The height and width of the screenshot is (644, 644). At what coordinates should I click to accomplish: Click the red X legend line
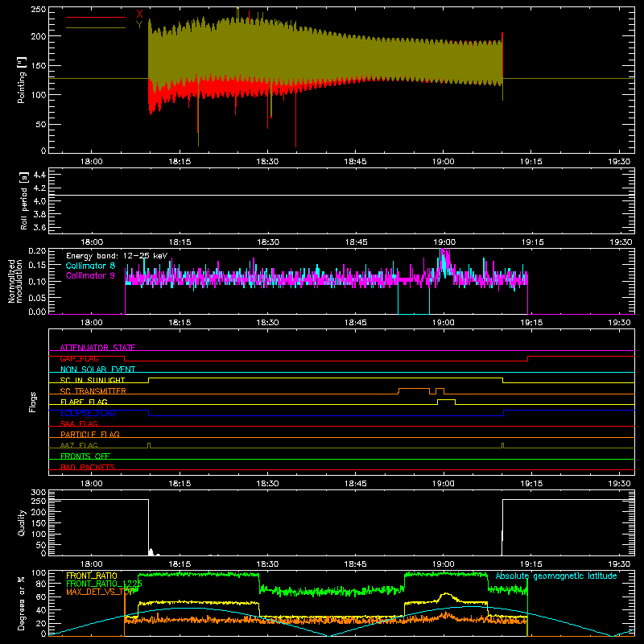[96, 17]
